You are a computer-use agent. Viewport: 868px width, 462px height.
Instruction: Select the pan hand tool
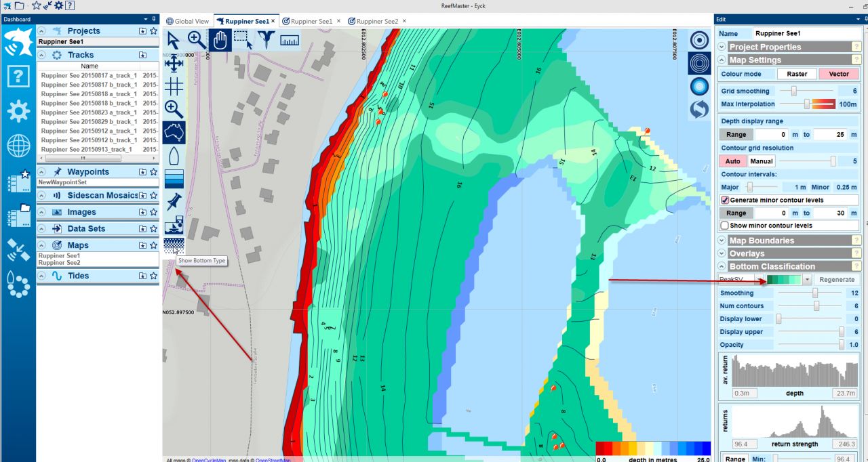click(220, 41)
